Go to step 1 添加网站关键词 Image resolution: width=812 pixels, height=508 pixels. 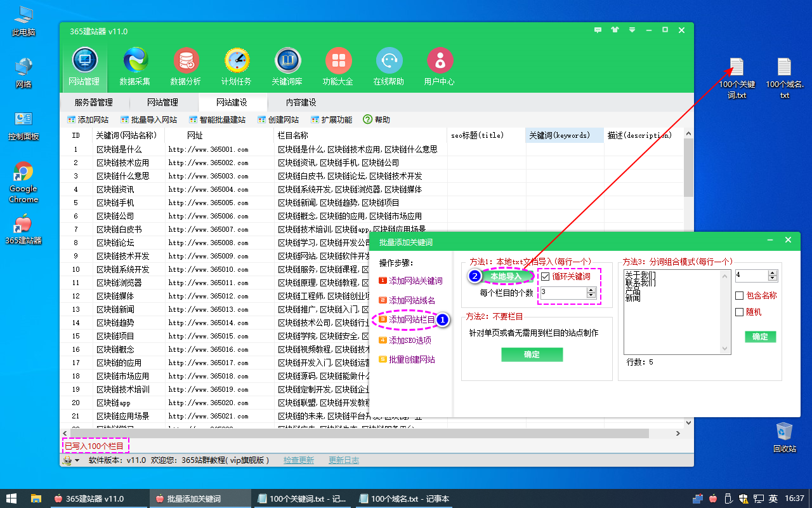(410, 281)
